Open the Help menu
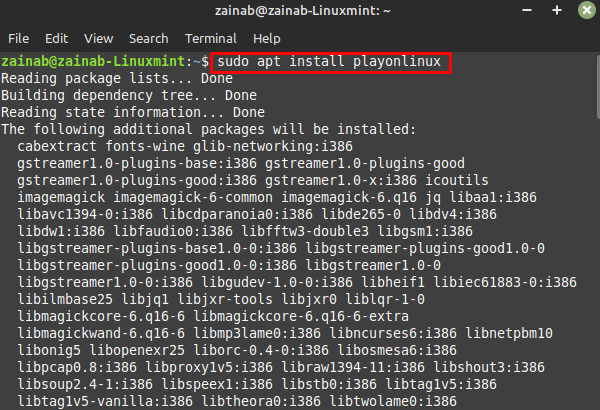The image size is (600, 410). point(267,39)
